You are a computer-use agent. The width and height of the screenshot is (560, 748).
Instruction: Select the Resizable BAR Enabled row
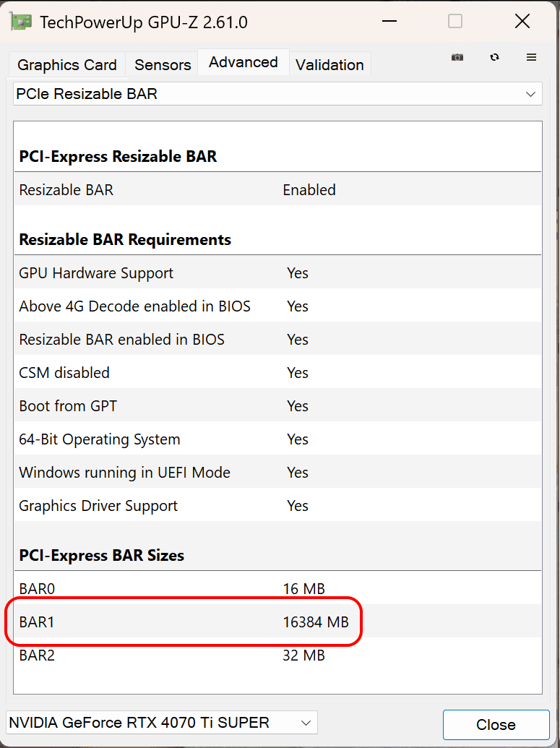point(277,190)
